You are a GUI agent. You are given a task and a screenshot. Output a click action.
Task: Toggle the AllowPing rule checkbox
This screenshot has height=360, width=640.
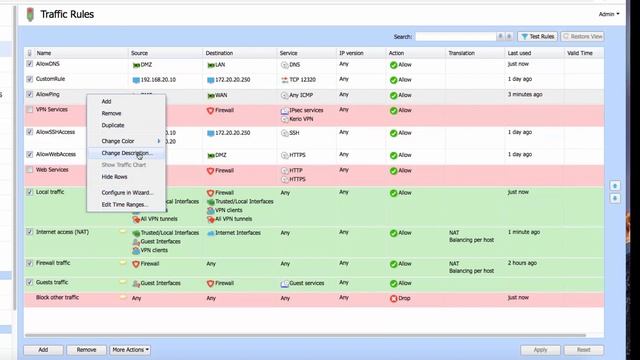pyautogui.click(x=29, y=94)
